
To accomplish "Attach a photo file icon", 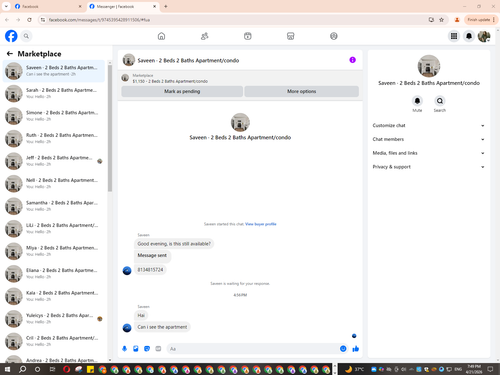I will 136,349.
